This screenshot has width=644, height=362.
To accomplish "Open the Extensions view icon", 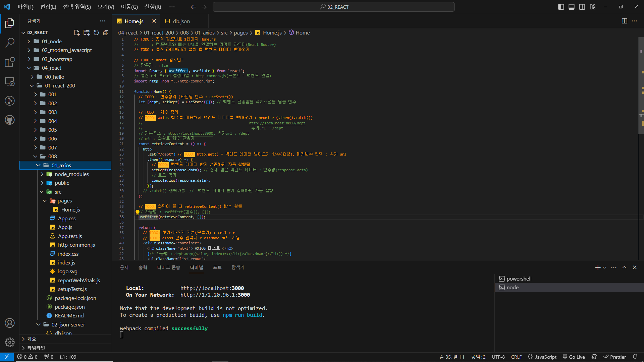I will click(10, 62).
